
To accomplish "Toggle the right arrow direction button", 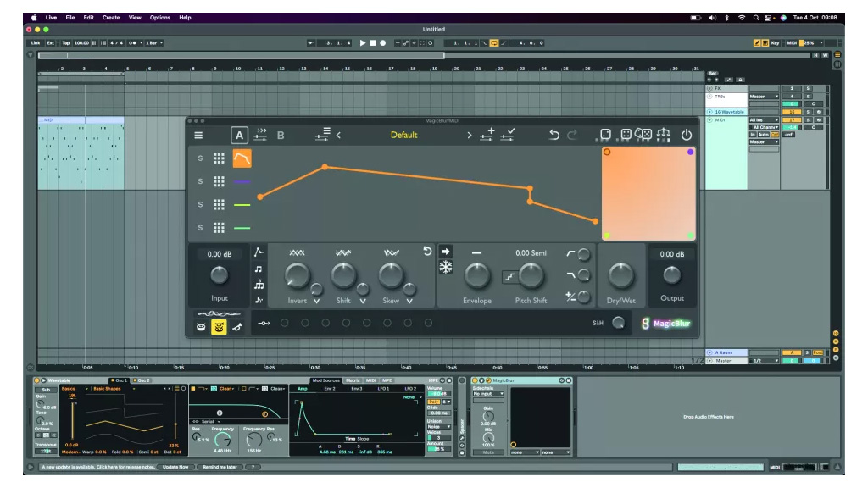I will point(446,251).
